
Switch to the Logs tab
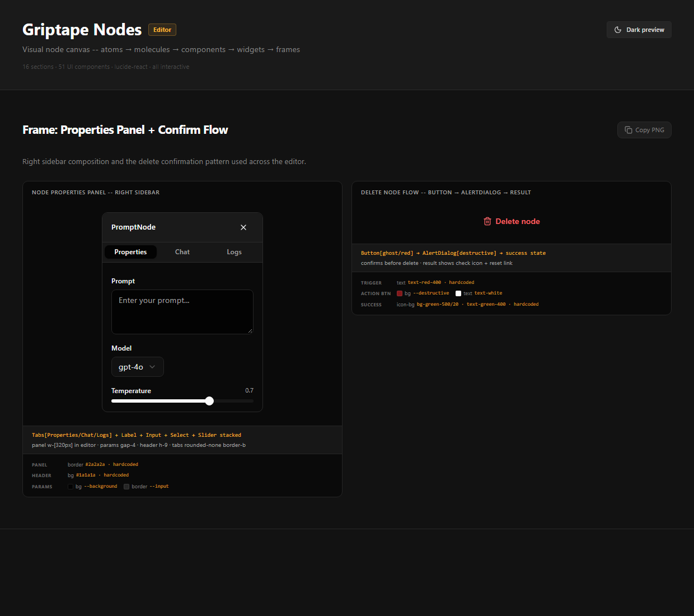click(235, 252)
